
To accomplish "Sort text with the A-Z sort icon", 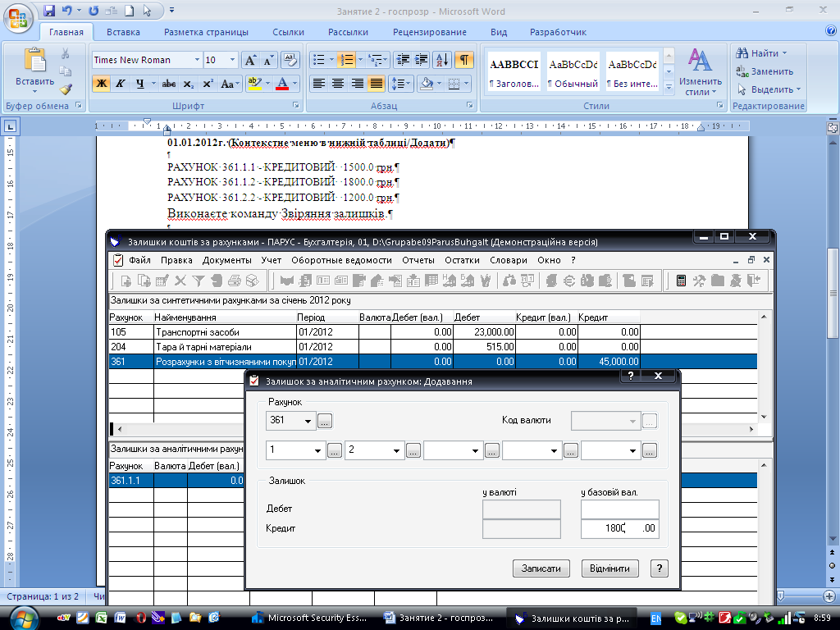I will coord(442,60).
